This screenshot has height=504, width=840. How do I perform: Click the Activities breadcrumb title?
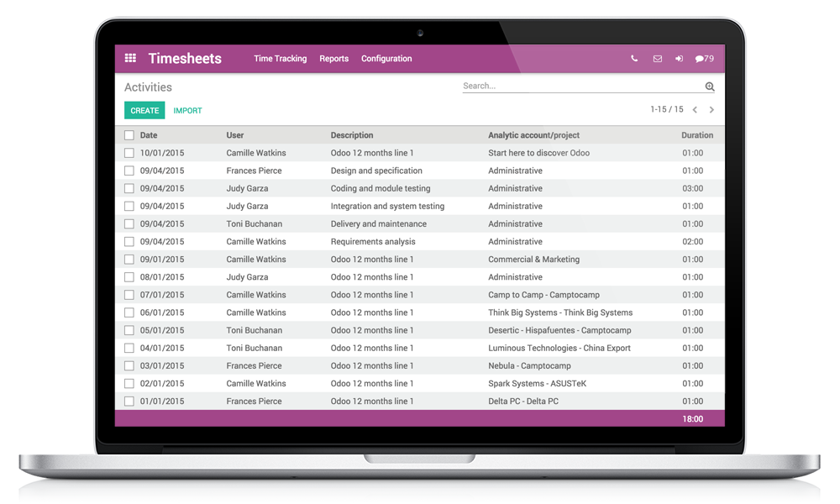point(149,87)
